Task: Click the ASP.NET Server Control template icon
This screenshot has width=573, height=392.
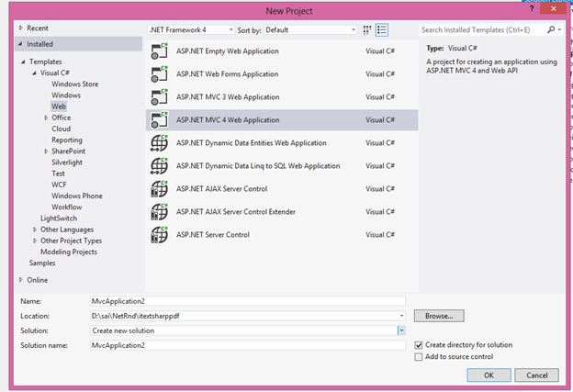Action: click(160, 235)
